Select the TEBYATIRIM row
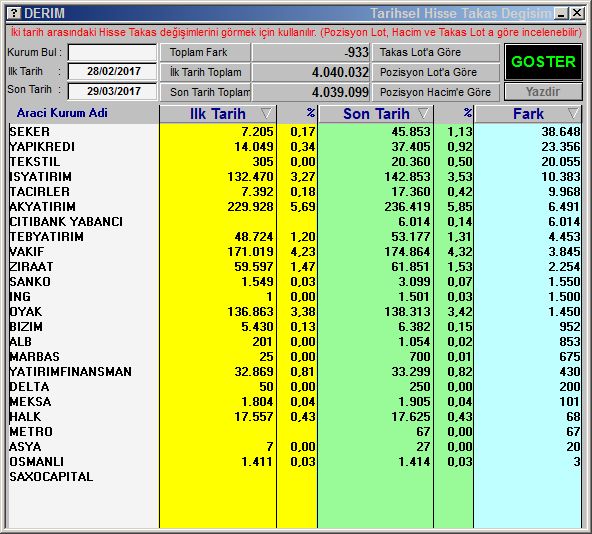 (294, 236)
